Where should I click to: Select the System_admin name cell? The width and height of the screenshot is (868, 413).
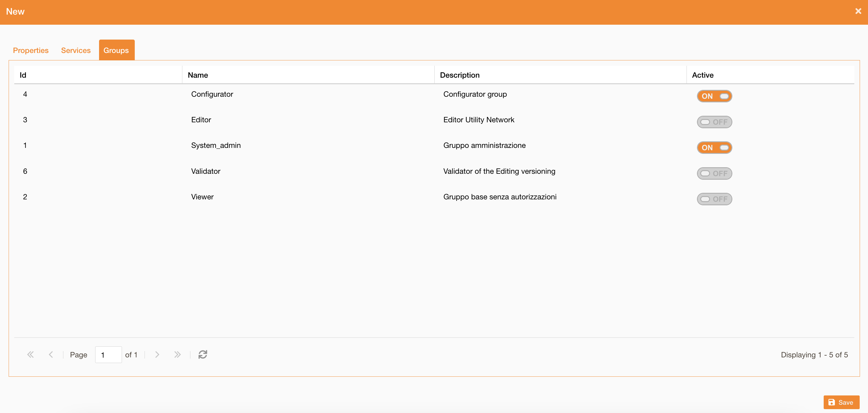tap(308, 145)
